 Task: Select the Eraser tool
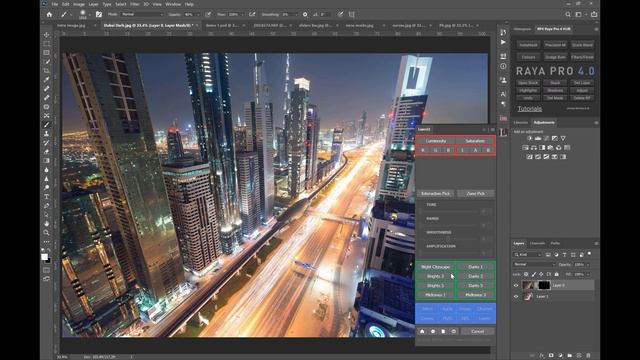pos(47,151)
